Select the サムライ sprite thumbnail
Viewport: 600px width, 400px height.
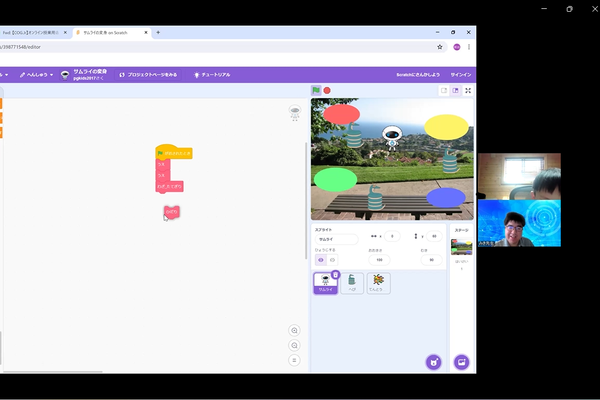pyautogui.click(x=325, y=283)
